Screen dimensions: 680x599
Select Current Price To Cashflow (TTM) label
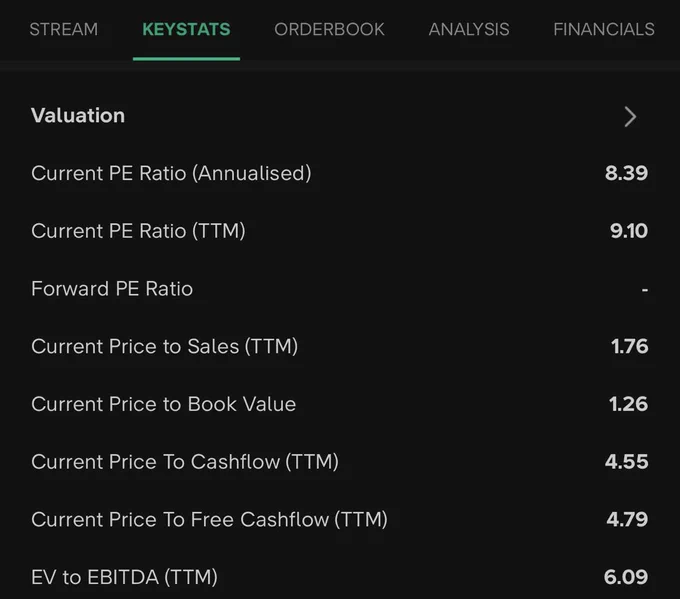pos(185,462)
